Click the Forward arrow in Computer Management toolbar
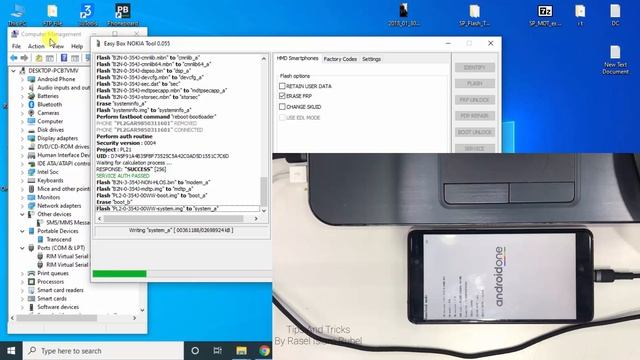The width and height of the screenshot is (640, 360). pyautogui.click(x=24, y=58)
